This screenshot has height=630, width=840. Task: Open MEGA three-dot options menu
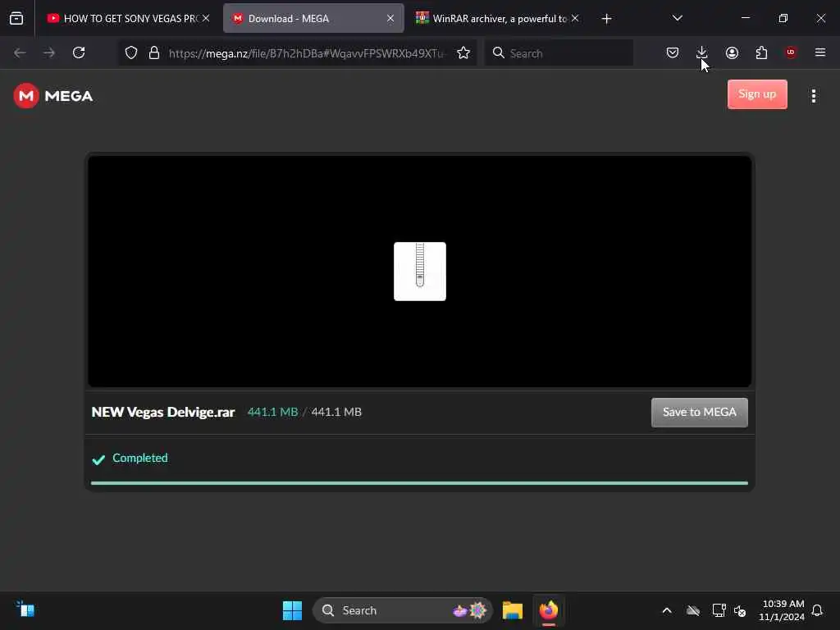[x=814, y=96]
